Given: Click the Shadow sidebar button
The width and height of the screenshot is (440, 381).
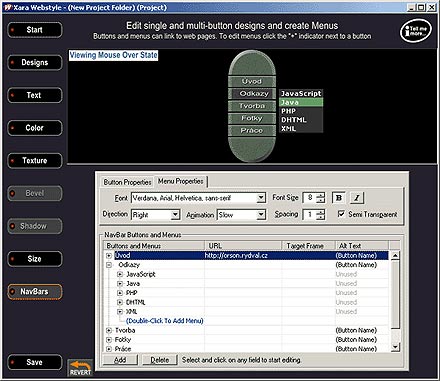Looking at the screenshot, I should coord(35,226).
